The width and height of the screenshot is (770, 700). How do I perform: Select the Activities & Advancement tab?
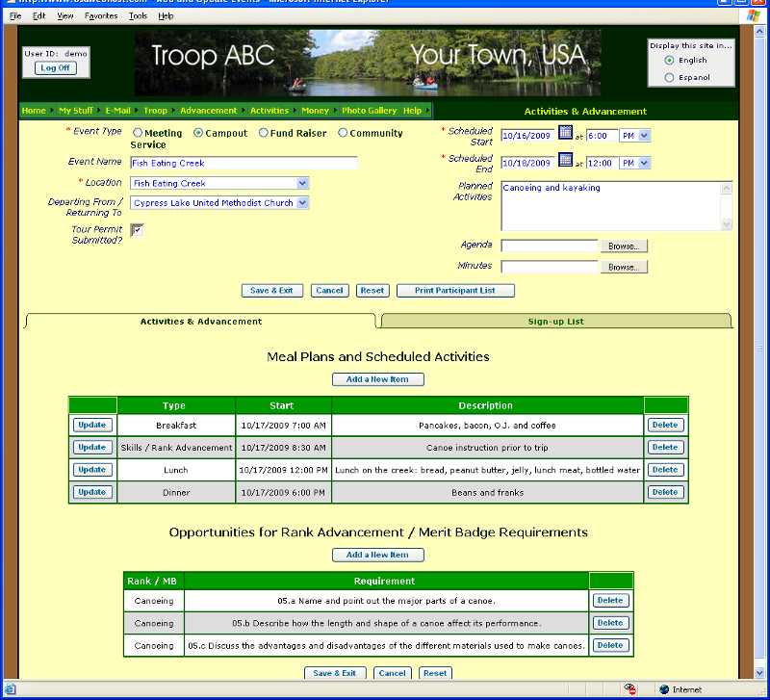click(201, 322)
